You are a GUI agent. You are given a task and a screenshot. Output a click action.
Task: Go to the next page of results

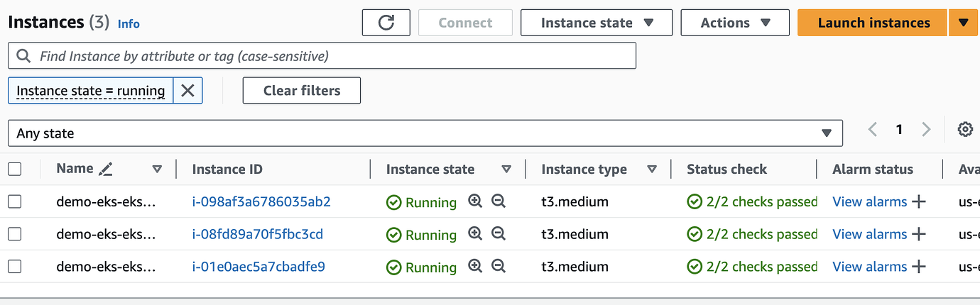pyautogui.click(x=926, y=130)
